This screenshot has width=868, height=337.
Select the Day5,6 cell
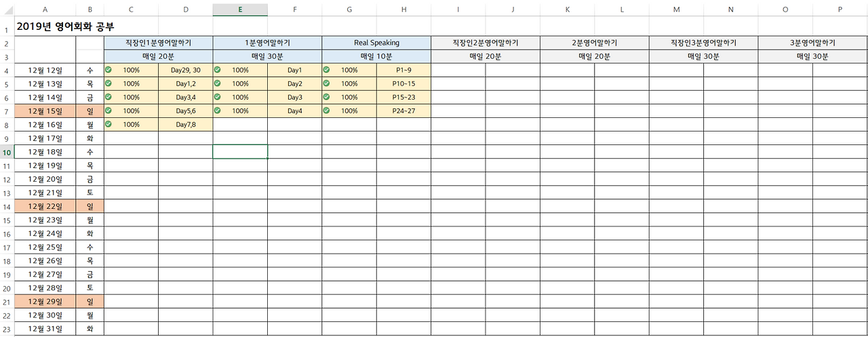point(186,111)
